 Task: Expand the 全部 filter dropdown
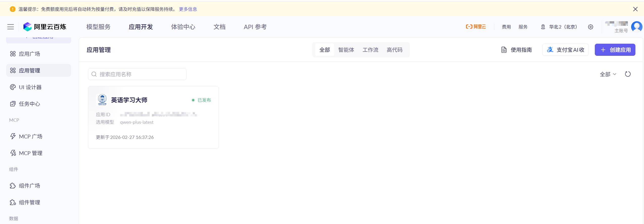tap(608, 74)
